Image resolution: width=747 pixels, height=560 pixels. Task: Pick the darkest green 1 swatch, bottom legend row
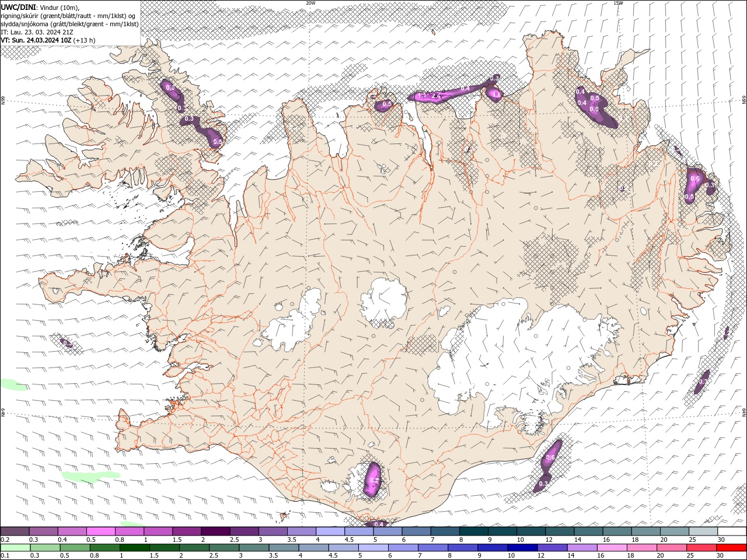(134, 548)
